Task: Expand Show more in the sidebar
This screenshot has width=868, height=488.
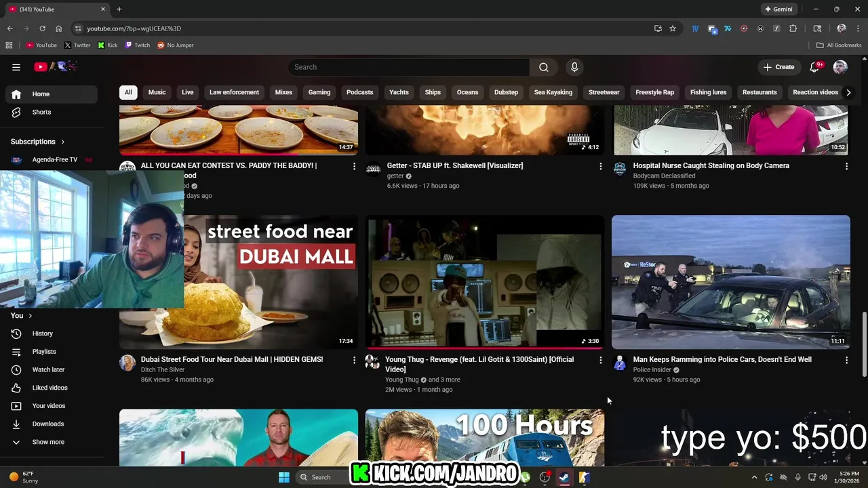Action: (x=52, y=442)
